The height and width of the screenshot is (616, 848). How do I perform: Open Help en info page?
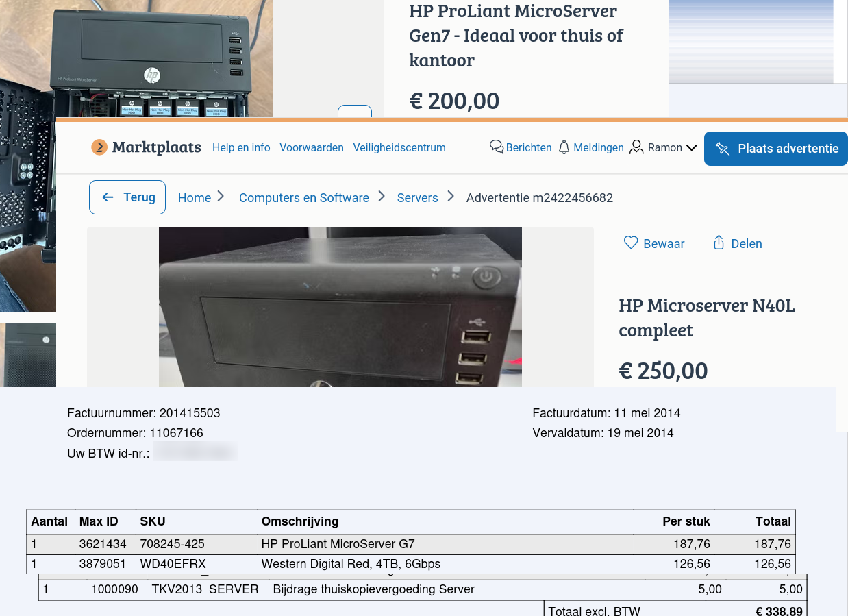click(241, 147)
